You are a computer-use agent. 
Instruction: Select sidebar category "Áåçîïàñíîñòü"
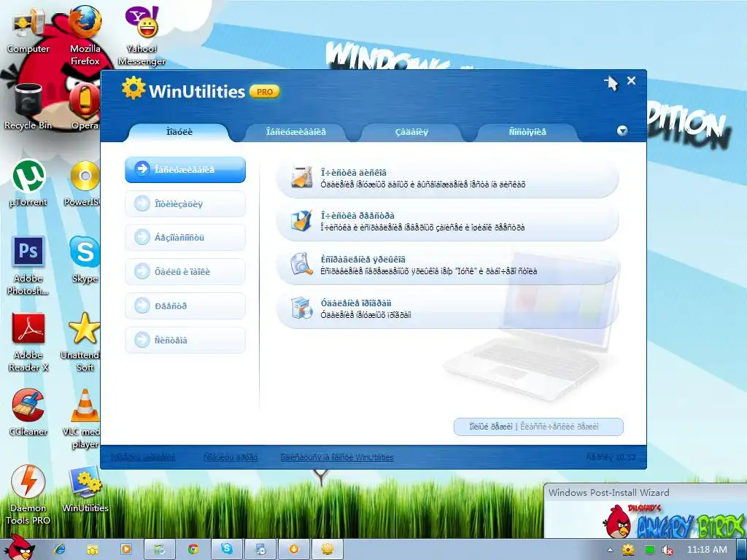pos(185,238)
